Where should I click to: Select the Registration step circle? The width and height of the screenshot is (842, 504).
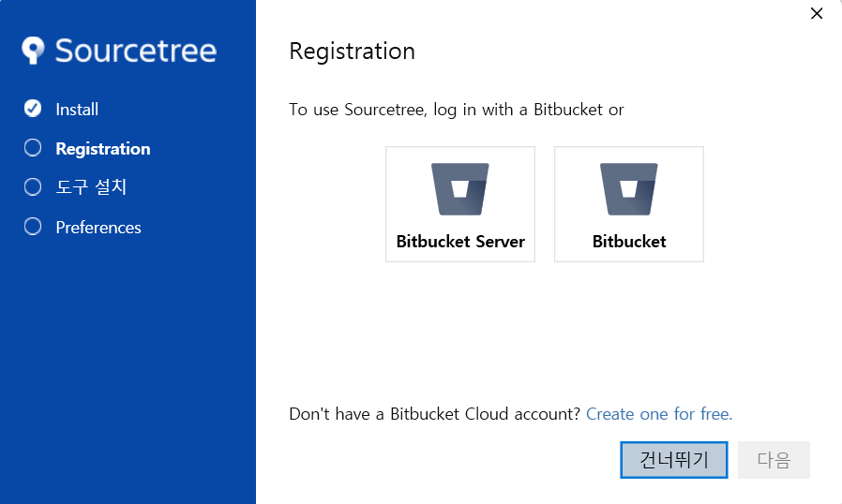(33, 148)
